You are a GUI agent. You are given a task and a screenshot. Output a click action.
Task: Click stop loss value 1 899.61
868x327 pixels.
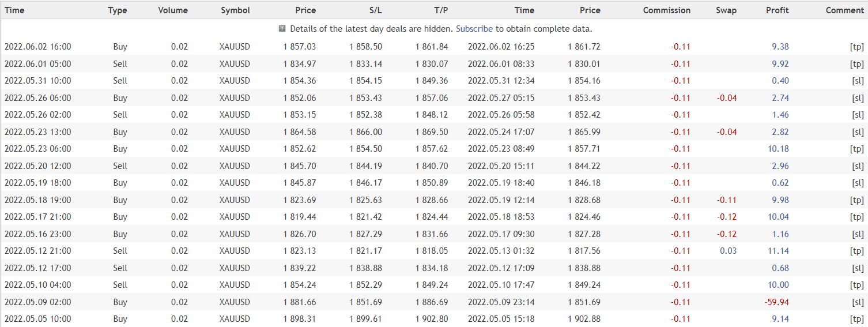(365, 319)
